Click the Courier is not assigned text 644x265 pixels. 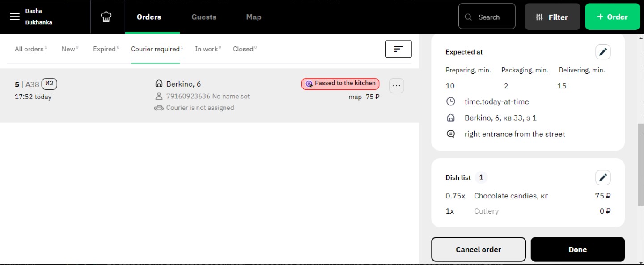200,108
